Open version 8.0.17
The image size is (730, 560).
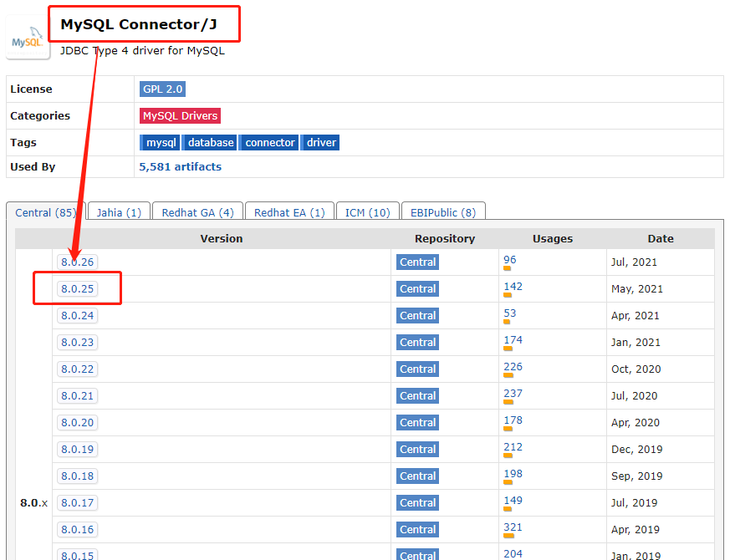coord(77,502)
